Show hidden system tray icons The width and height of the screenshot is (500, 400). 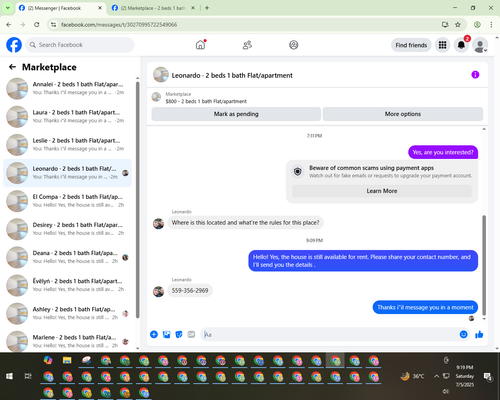436,376
